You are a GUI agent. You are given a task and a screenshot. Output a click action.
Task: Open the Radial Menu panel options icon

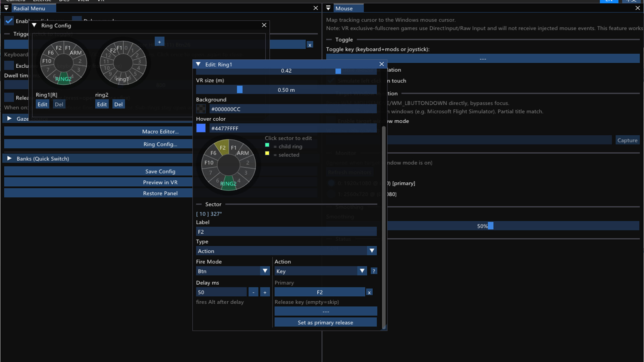(x=6, y=8)
